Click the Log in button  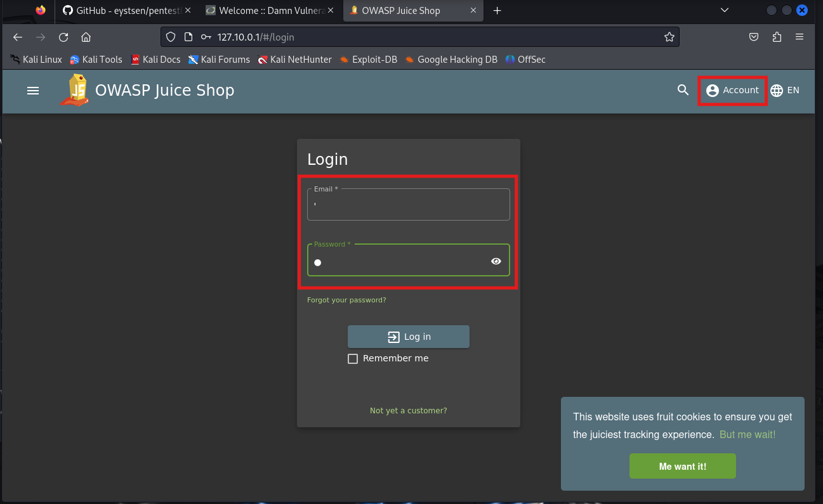[x=409, y=337]
